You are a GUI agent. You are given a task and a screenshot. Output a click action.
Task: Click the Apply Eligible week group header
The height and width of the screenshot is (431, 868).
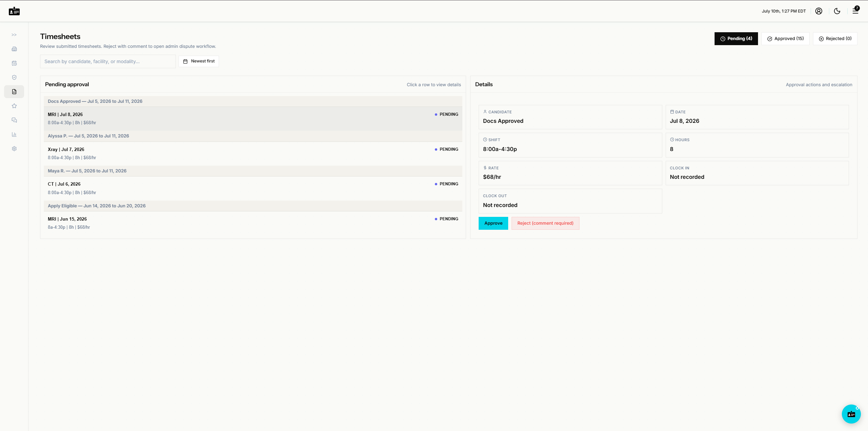click(x=253, y=206)
